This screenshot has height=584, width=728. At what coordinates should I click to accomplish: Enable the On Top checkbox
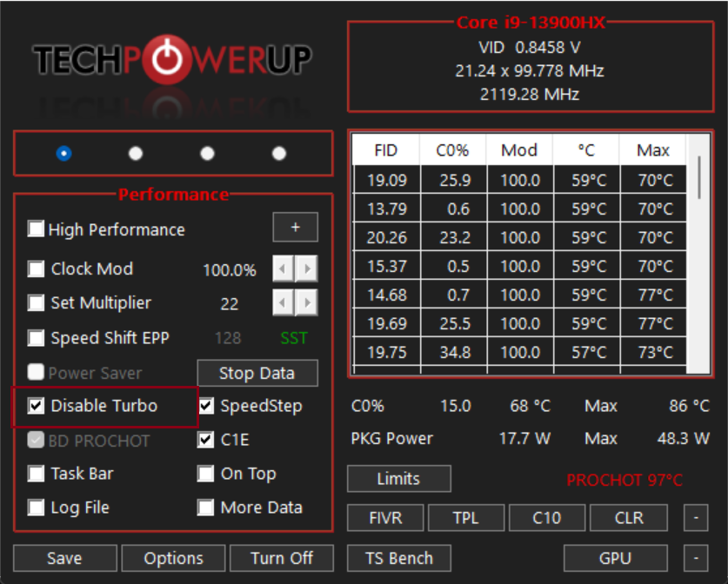[205, 474]
